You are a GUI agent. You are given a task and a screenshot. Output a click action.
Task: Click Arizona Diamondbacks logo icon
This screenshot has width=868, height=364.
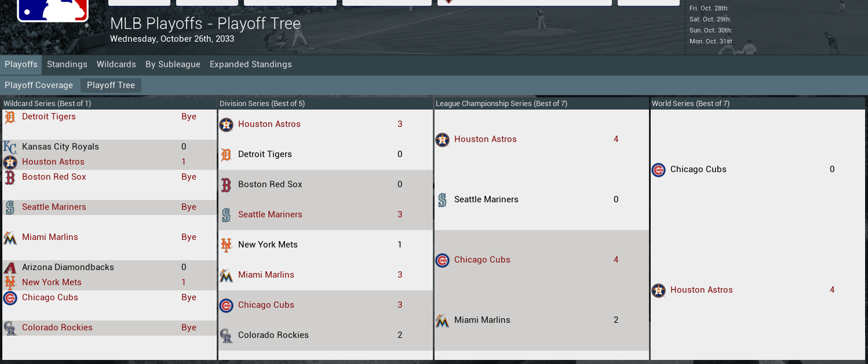click(10, 268)
